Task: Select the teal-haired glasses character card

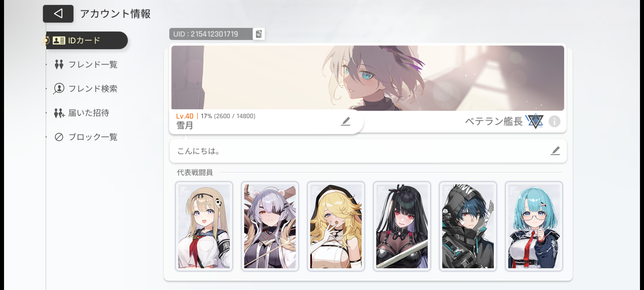Action: tap(534, 226)
